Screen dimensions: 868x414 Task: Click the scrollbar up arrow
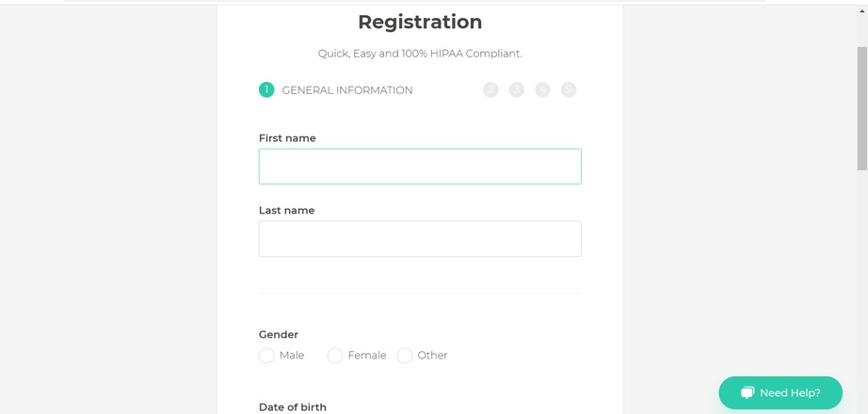point(862,11)
